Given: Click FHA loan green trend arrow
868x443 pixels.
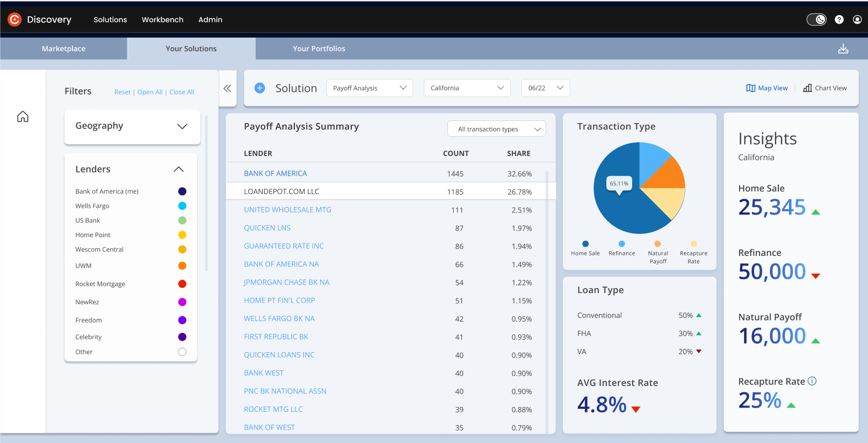Looking at the screenshot, I should [x=699, y=334].
